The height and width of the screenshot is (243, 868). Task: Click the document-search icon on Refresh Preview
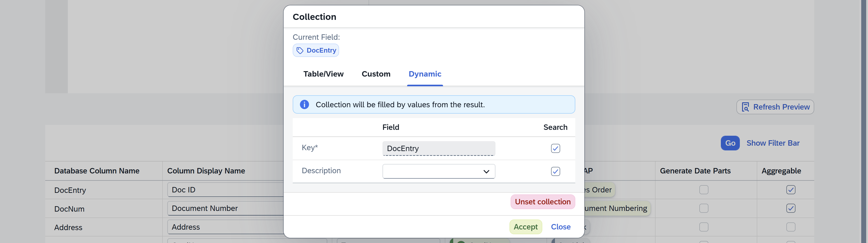tap(745, 107)
